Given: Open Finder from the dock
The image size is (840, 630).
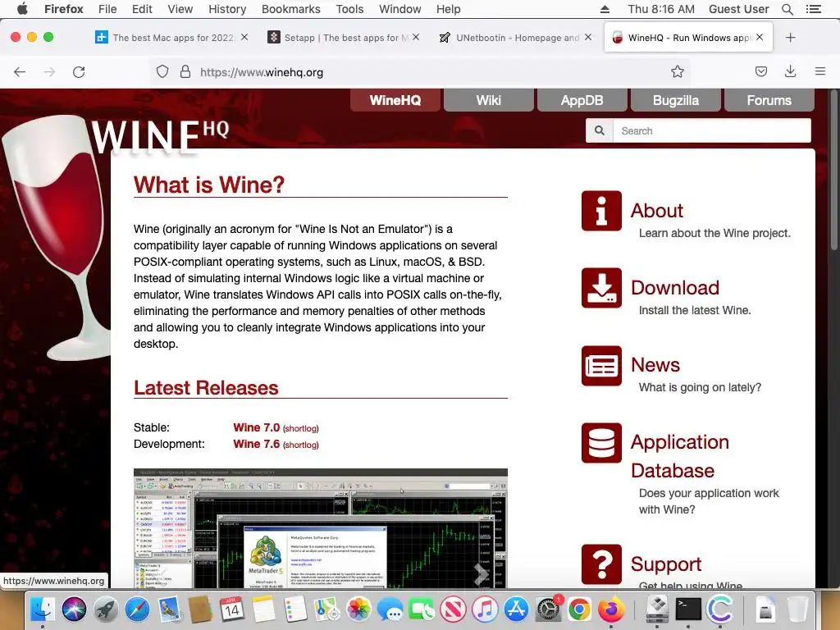Looking at the screenshot, I should pos(42,609).
